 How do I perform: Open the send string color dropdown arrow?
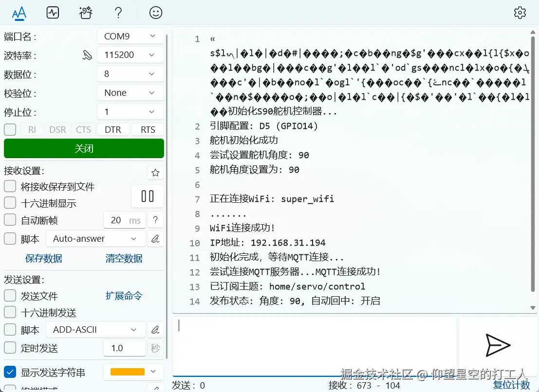click(x=153, y=372)
